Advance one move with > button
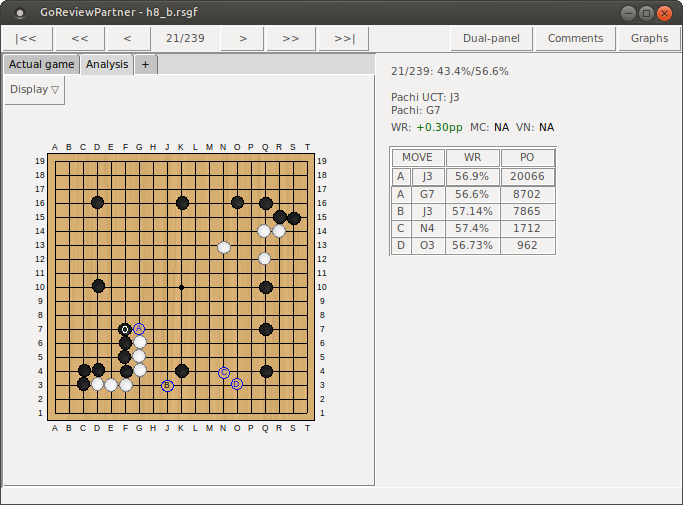This screenshot has height=505, width=683. pyautogui.click(x=242, y=38)
